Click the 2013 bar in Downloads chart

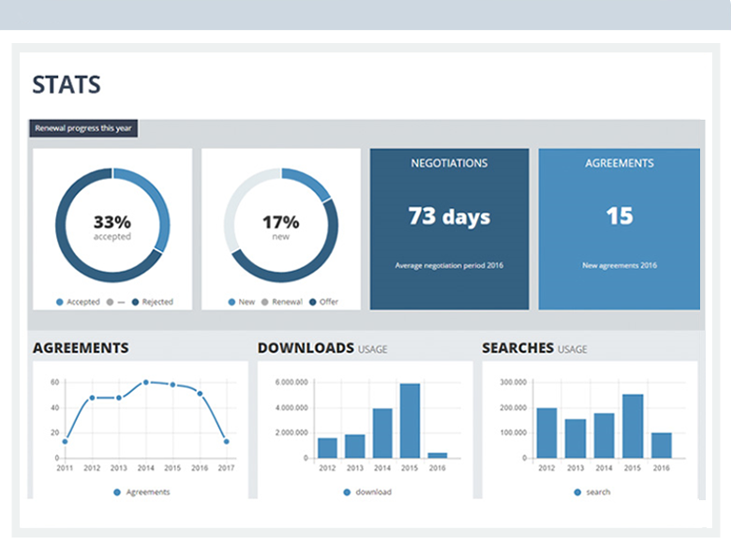(355, 447)
